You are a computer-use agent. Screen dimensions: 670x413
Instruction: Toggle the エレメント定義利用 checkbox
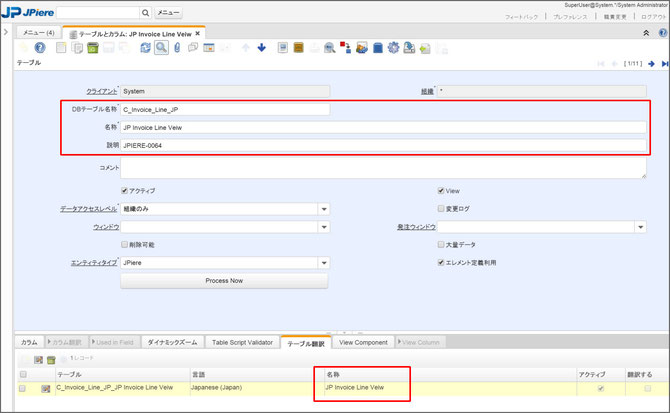tap(441, 262)
